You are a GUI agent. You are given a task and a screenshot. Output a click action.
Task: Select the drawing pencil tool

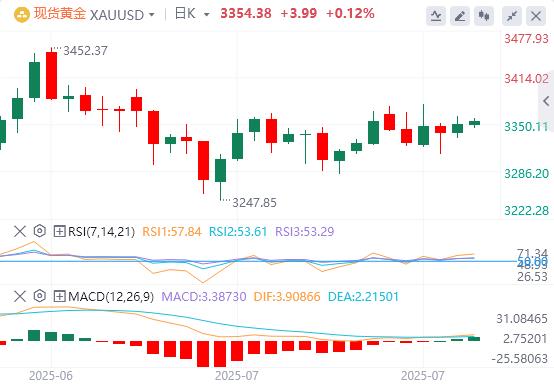coord(460,16)
